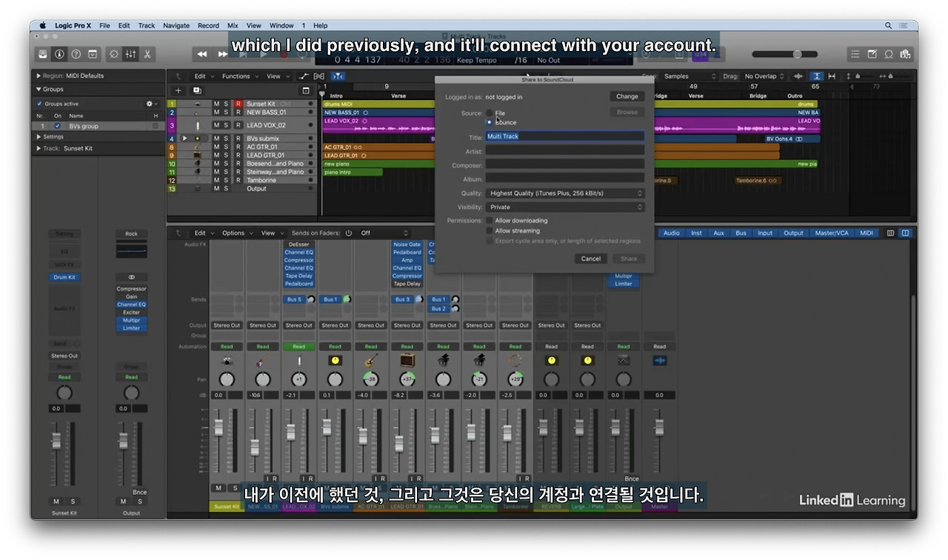Image resolution: width=948 pixels, height=560 pixels.
Task: Open the List Editors icon
Action: (855, 54)
